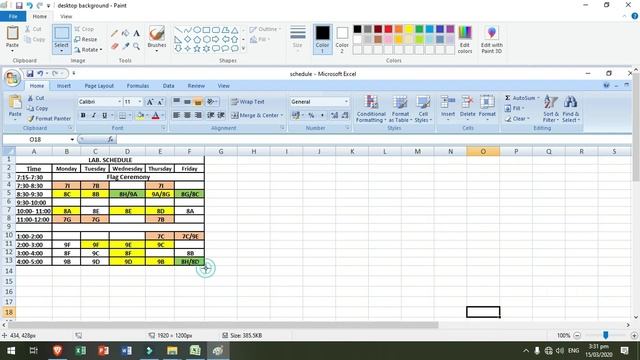Image resolution: width=640 pixels, height=360 pixels.
Task: Pick the yellow color swatch
Action: 409,29
